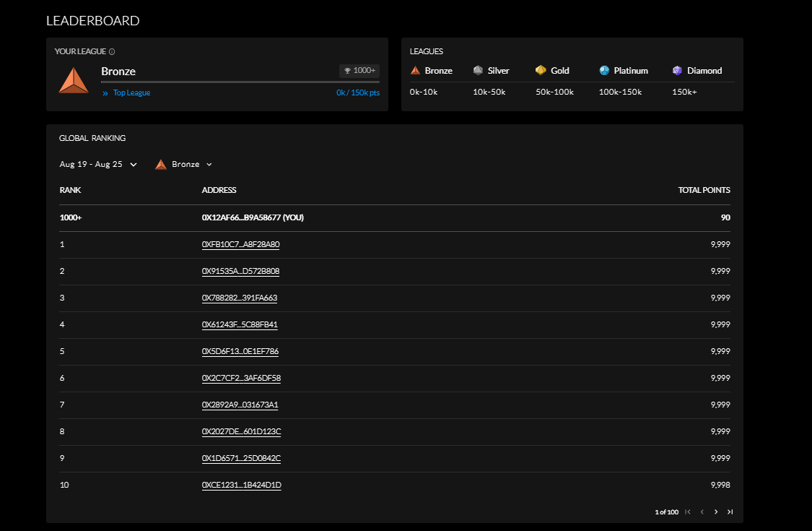812x531 pixels.
Task: Go to the first page of rankings
Action: [x=688, y=511]
